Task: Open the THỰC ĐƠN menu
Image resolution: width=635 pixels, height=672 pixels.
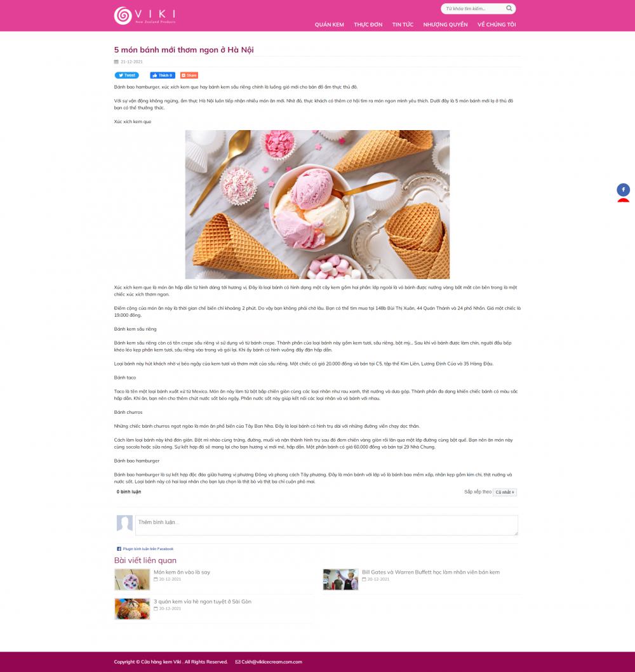Action: pyautogui.click(x=368, y=24)
